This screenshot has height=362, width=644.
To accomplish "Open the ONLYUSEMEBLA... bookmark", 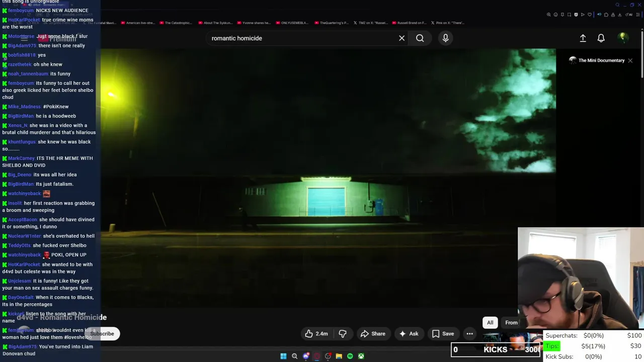I will click(292, 23).
